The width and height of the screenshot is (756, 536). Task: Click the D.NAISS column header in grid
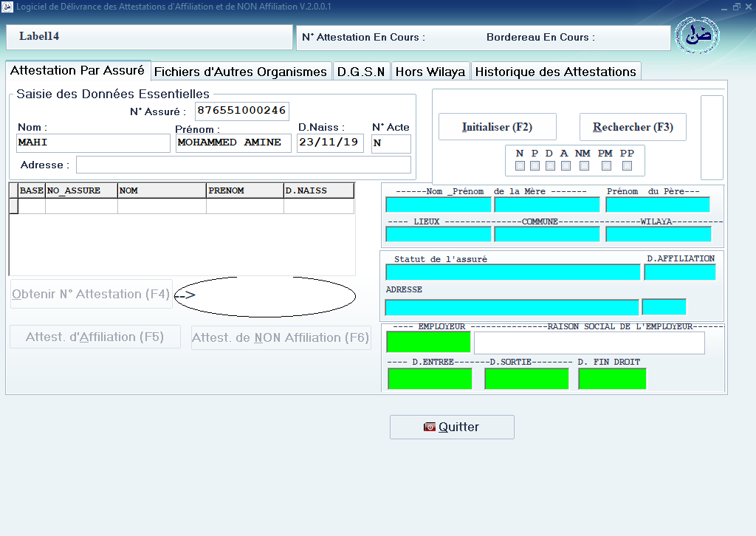tap(319, 190)
